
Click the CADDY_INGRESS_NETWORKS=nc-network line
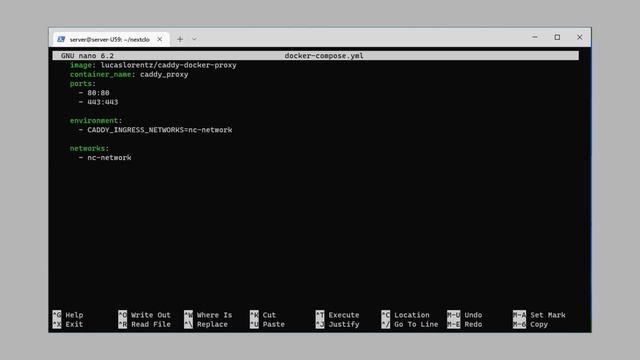[156, 130]
